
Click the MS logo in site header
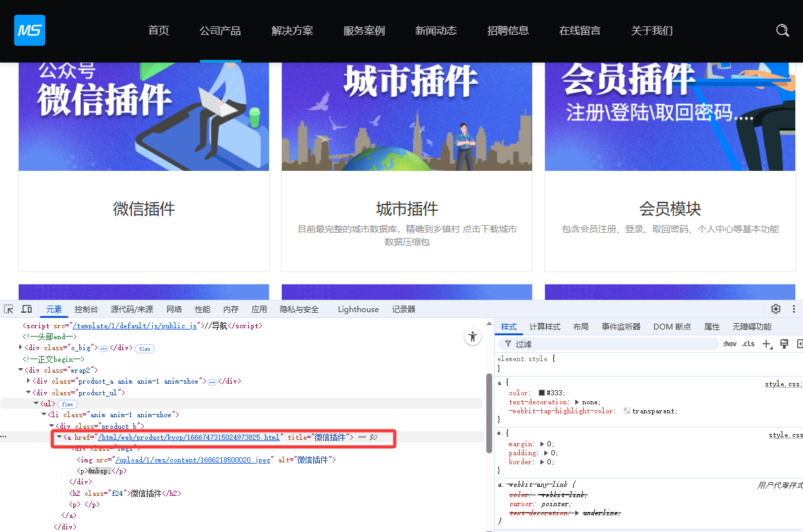tap(30, 30)
